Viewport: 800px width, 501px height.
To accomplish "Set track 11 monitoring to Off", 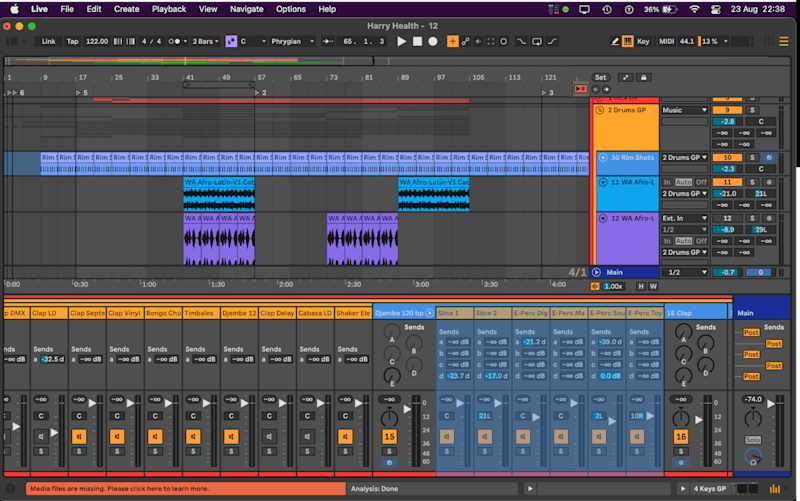I will click(x=702, y=182).
